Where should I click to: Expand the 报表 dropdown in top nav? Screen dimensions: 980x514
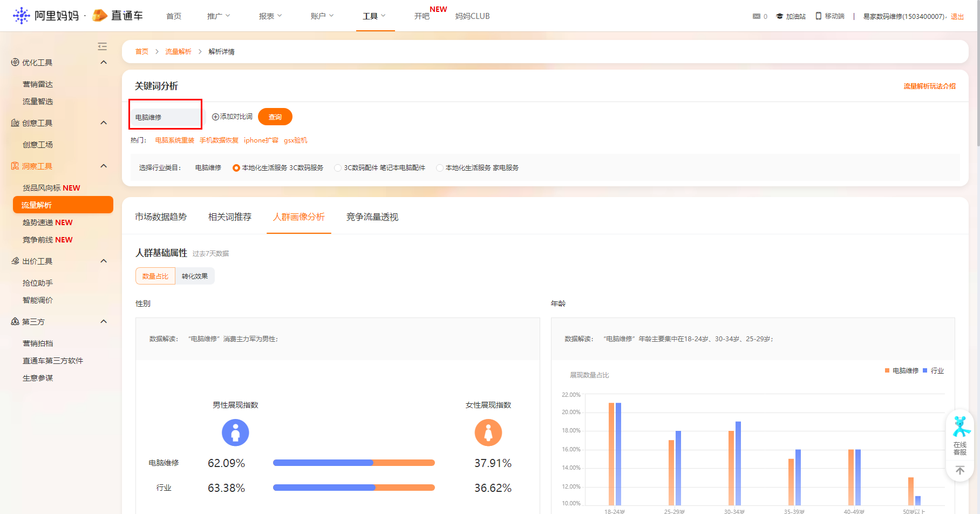[x=270, y=16]
